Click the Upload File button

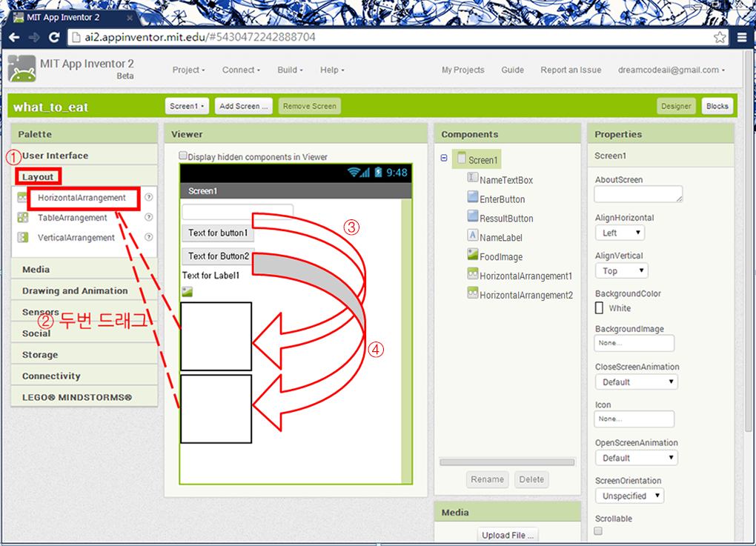tap(508, 535)
